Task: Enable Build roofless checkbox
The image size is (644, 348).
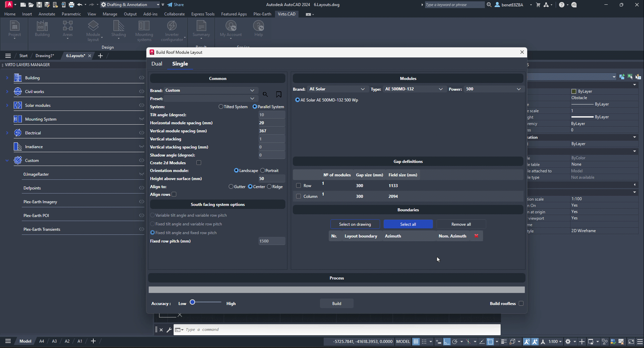Action: [x=521, y=303]
